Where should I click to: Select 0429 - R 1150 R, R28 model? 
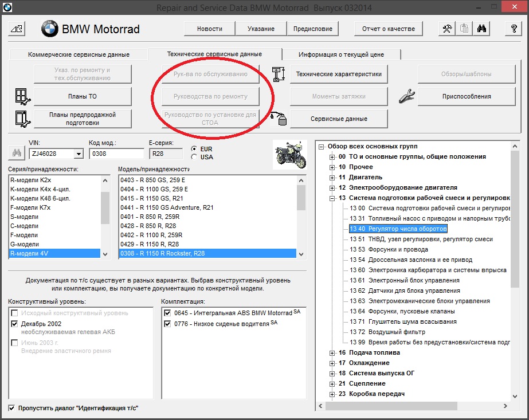coord(208,244)
